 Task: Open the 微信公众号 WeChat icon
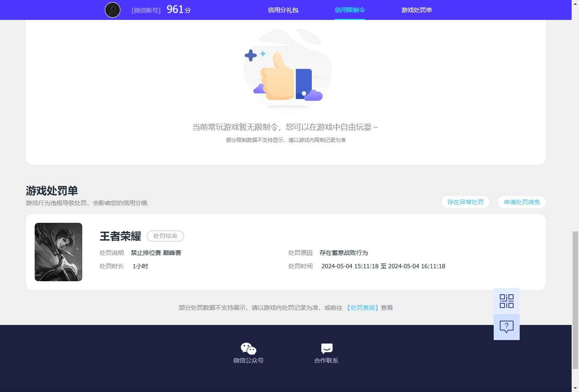point(249,349)
